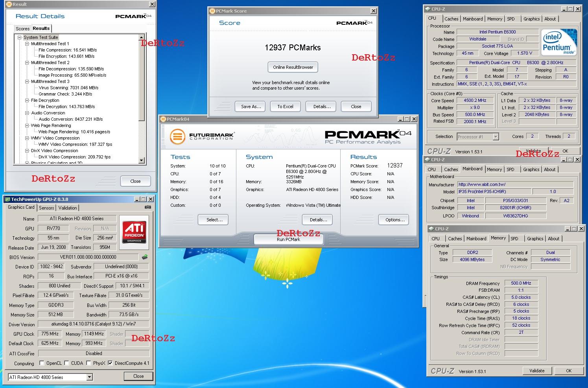Click the PCMark Score title bar icon

[212, 11]
